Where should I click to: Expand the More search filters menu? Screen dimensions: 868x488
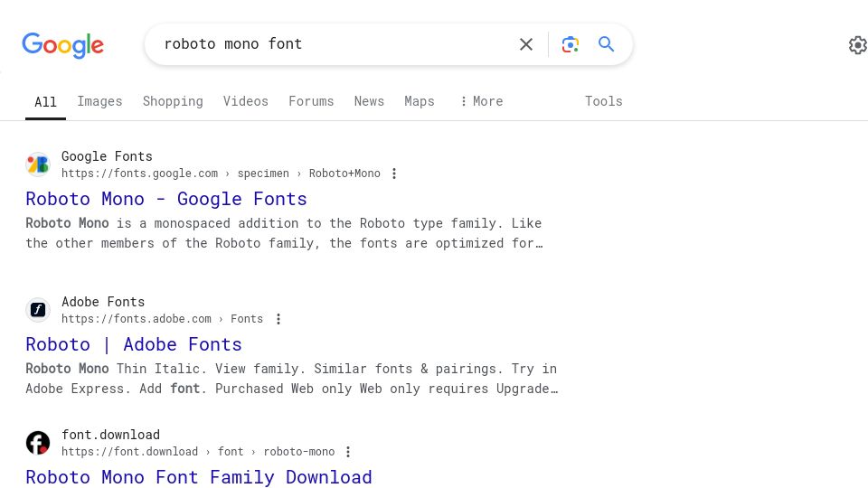(482, 101)
